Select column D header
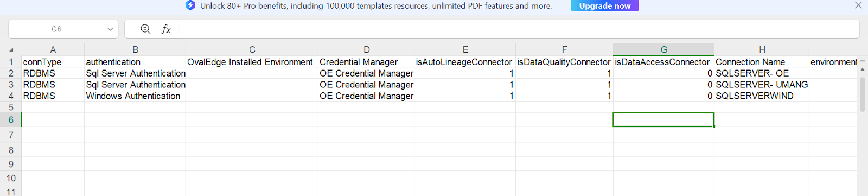 click(366, 49)
